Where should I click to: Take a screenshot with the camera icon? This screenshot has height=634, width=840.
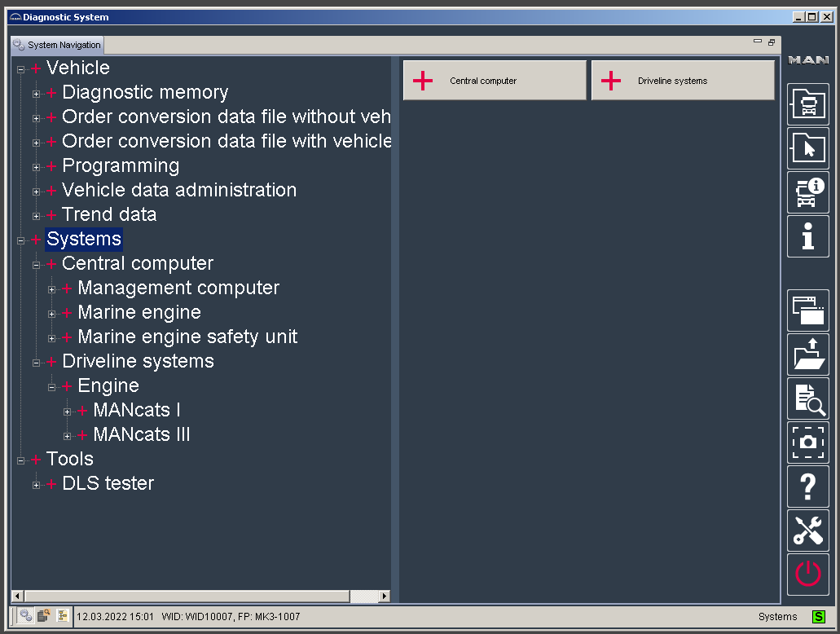tap(808, 442)
